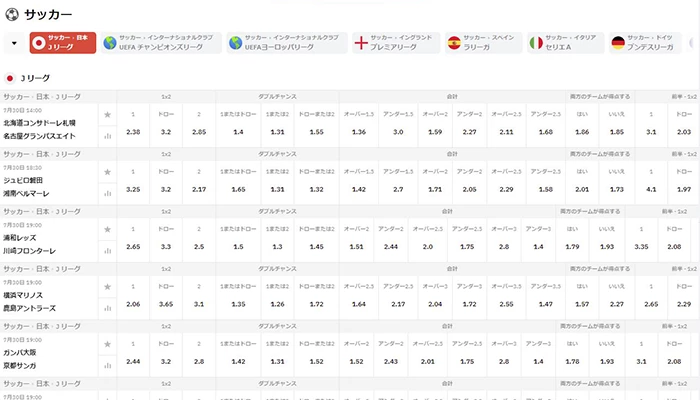Toggle favorite star for Jubilo Iwata match

107,174
